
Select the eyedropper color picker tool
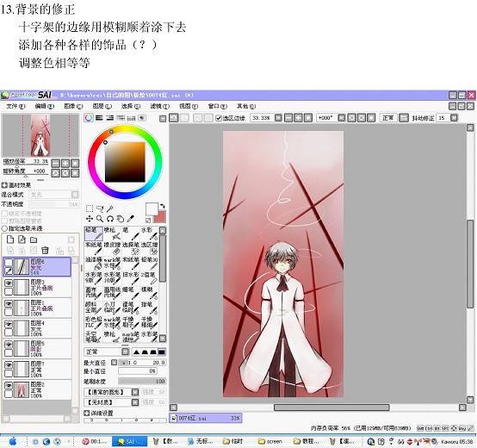[131, 219]
